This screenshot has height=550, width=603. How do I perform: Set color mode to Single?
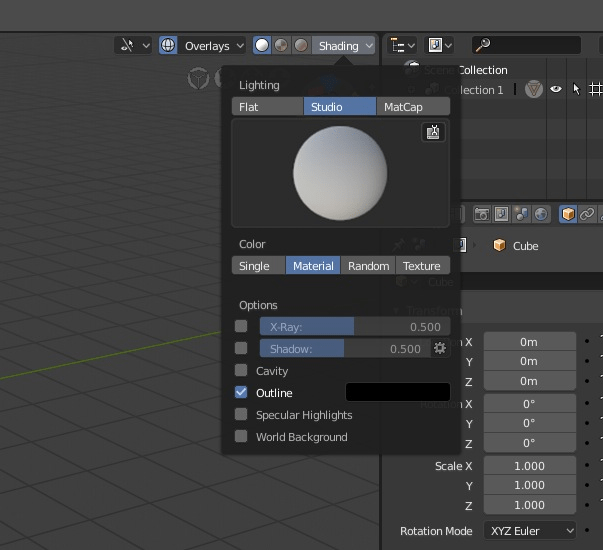coord(258,265)
